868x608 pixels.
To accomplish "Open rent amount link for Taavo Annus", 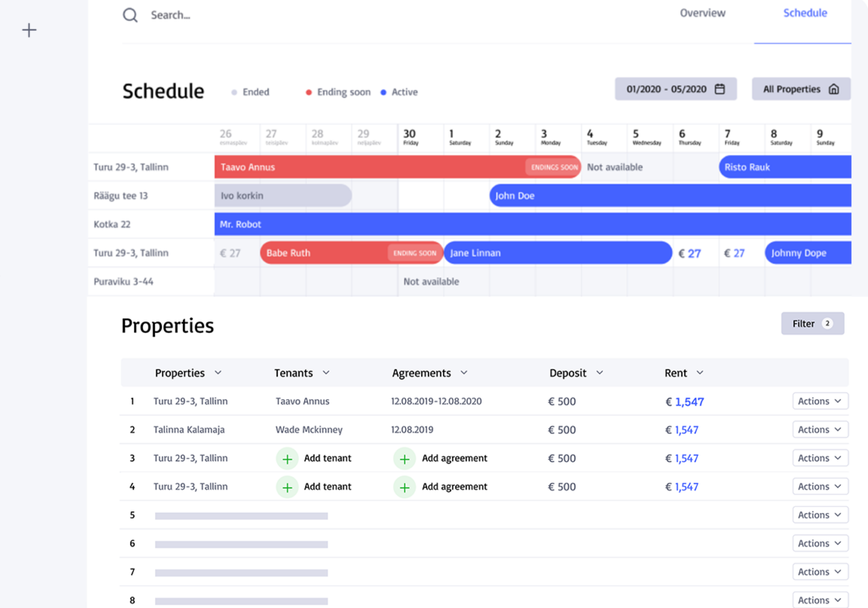I will (x=689, y=402).
